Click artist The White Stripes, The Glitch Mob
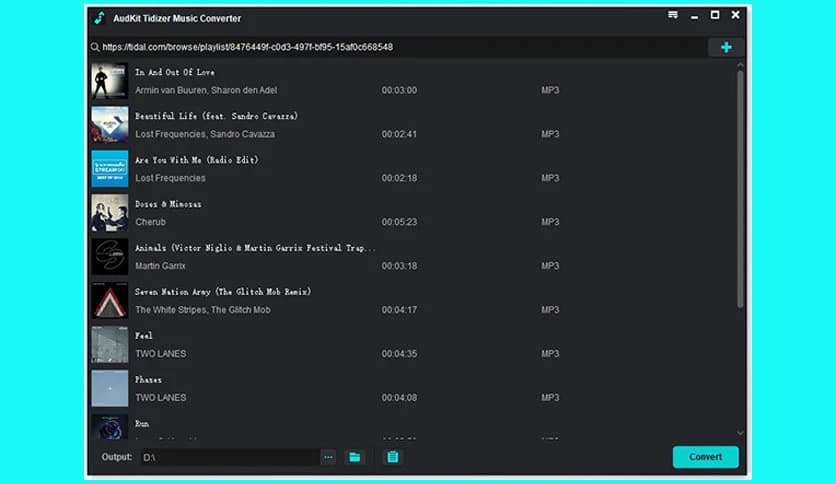The width and height of the screenshot is (836, 484). tap(203, 310)
